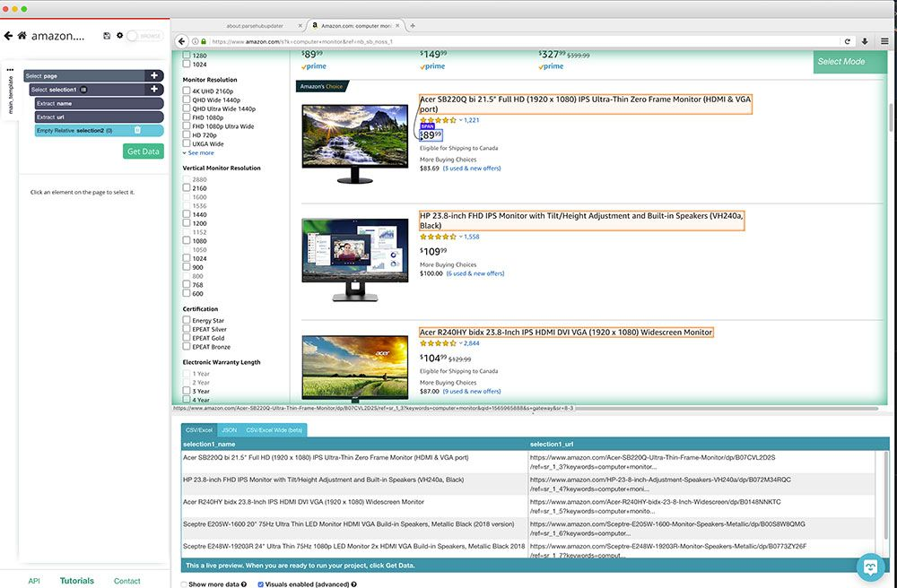Screen dimensions: 897x588
Task: Select the Extract url command
Action: coord(99,117)
